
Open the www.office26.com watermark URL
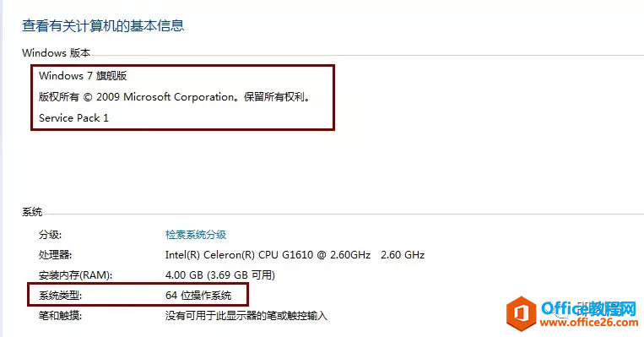tap(589, 322)
